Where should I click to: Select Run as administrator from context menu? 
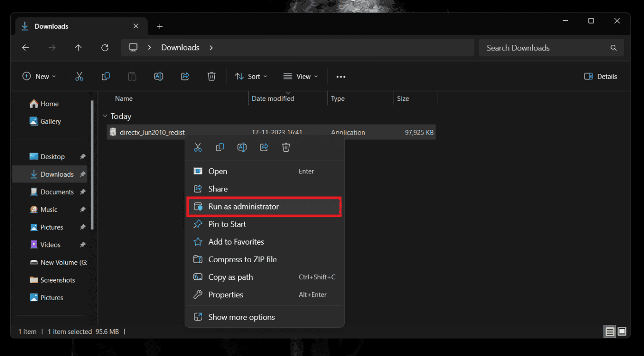264,207
